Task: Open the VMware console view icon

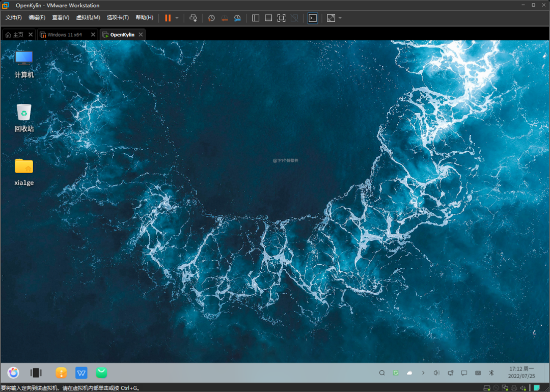Action: click(x=313, y=18)
